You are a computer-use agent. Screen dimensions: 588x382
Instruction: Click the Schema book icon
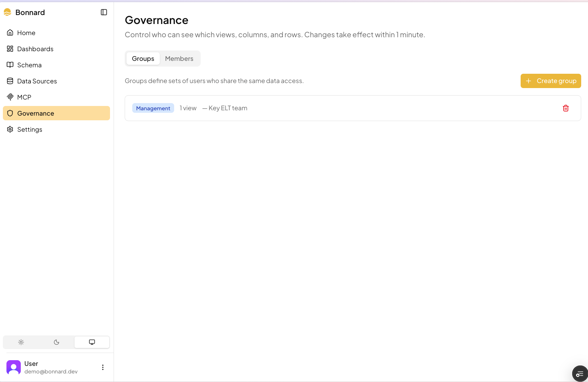pos(10,65)
